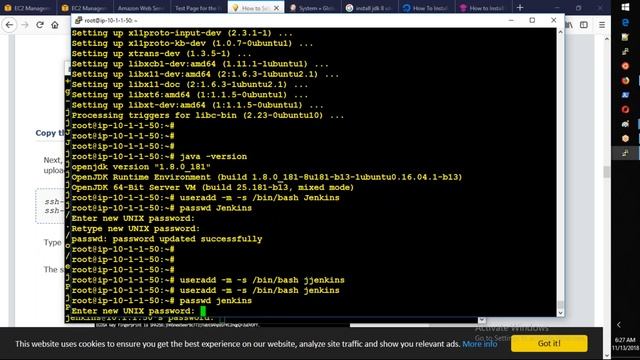640x360 pixels.
Task: Click the 'passwd: password updated successfully' line
Action: (x=167, y=239)
